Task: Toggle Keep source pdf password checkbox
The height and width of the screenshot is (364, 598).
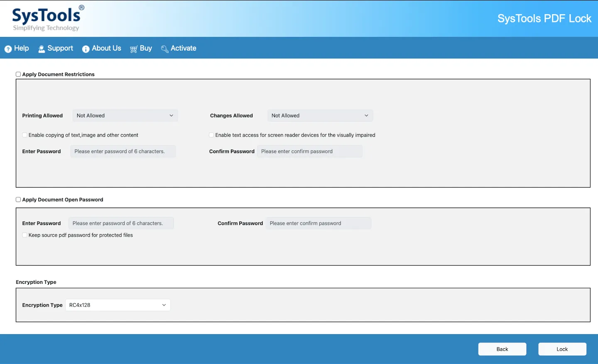Action: point(25,235)
